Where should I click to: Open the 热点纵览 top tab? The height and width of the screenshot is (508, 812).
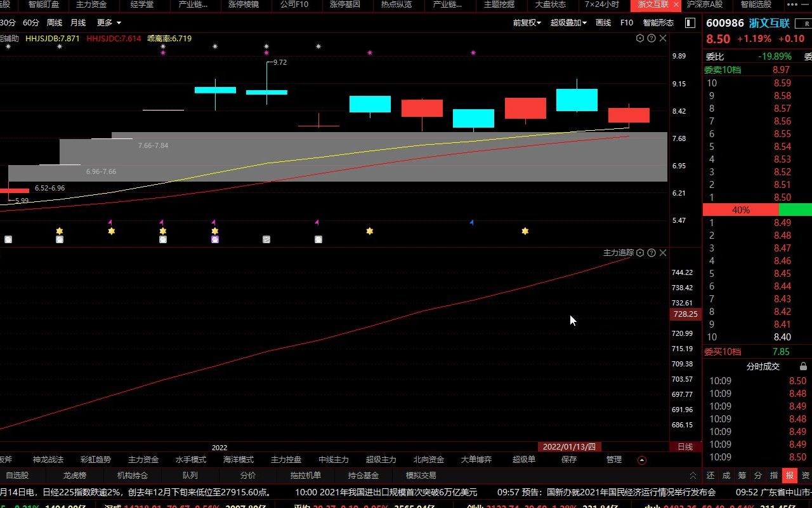396,4
